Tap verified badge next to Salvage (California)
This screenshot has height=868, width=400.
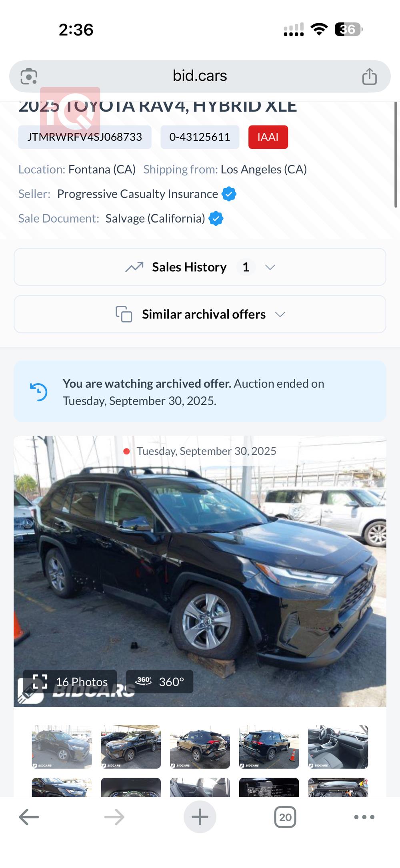[x=216, y=218]
